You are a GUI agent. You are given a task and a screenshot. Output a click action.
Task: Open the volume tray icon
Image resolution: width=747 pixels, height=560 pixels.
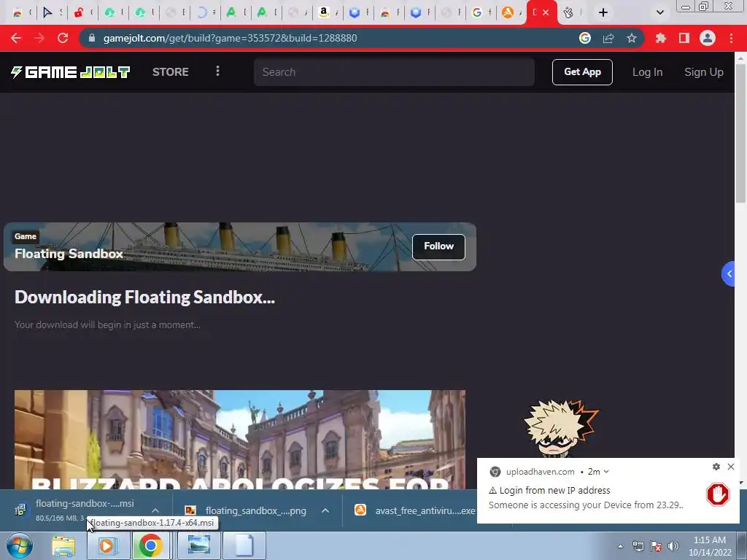(x=673, y=546)
